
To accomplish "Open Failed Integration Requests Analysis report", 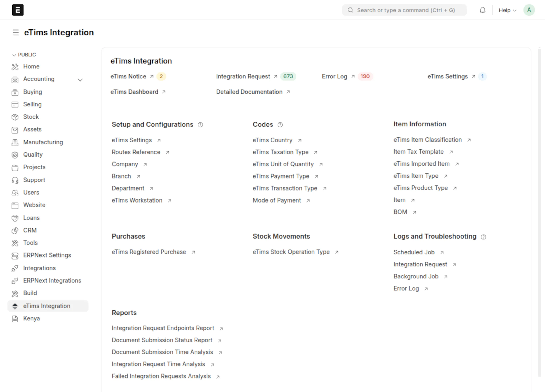I will [x=161, y=376].
